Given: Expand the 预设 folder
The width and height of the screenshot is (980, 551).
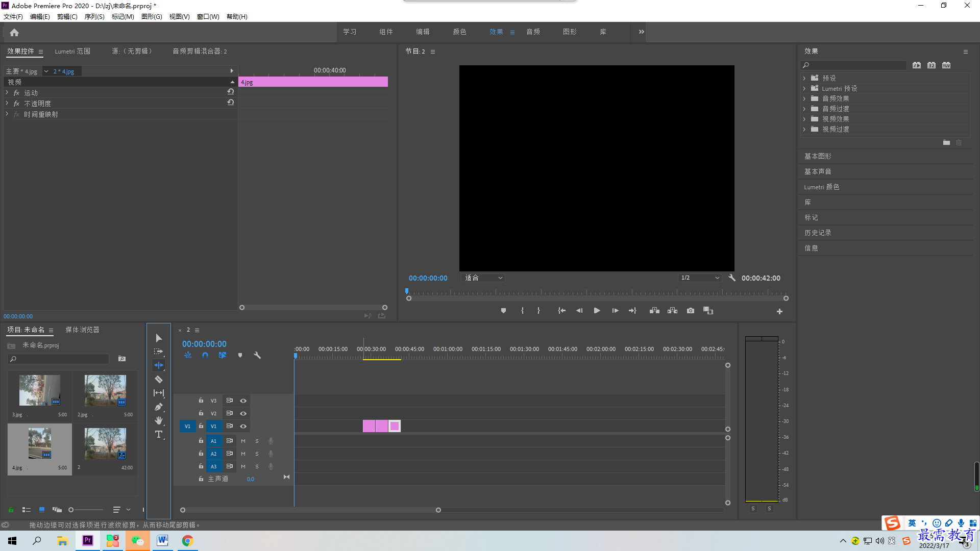Looking at the screenshot, I should point(804,78).
